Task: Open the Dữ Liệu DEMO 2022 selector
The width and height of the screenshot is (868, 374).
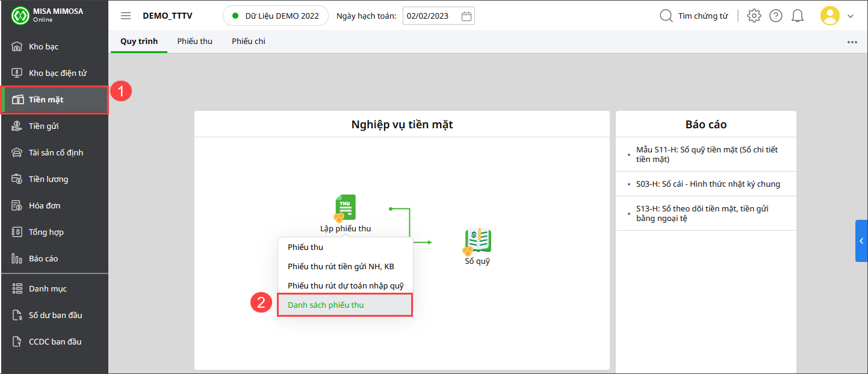Action: [276, 16]
